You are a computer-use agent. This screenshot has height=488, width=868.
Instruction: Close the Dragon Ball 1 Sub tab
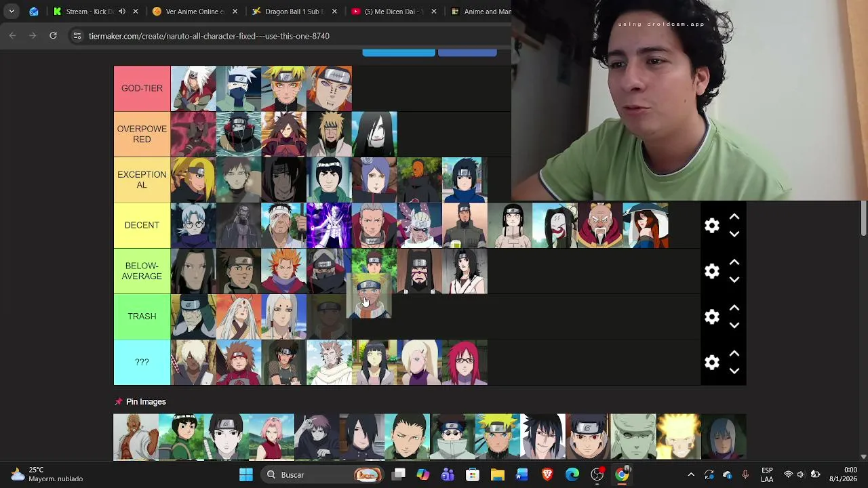tap(334, 12)
